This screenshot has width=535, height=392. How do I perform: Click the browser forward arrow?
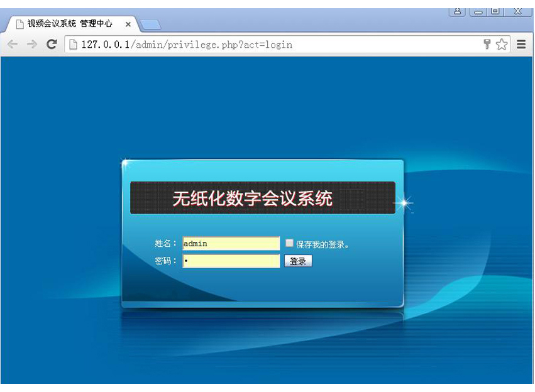pos(32,45)
